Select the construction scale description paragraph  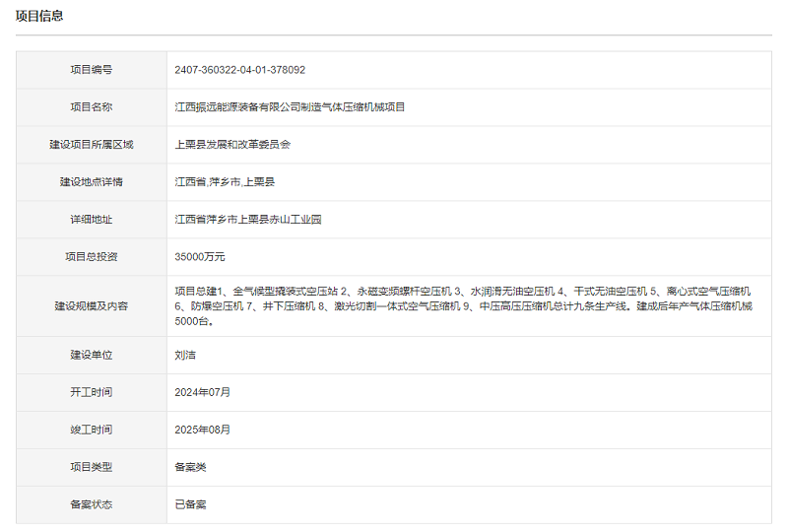point(463,306)
